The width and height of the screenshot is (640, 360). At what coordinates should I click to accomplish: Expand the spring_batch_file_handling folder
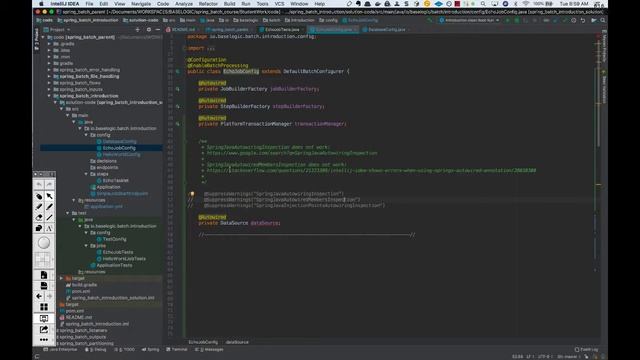[x=49, y=76]
